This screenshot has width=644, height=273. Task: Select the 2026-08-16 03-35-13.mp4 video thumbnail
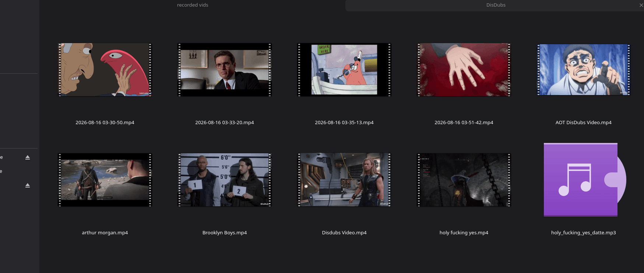(x=344, y=70)
